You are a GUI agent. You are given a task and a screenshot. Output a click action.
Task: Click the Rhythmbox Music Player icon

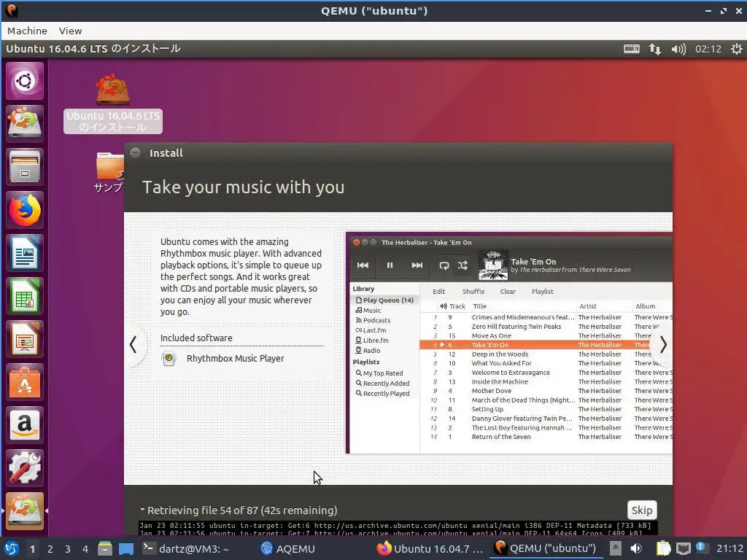[169, 359]
